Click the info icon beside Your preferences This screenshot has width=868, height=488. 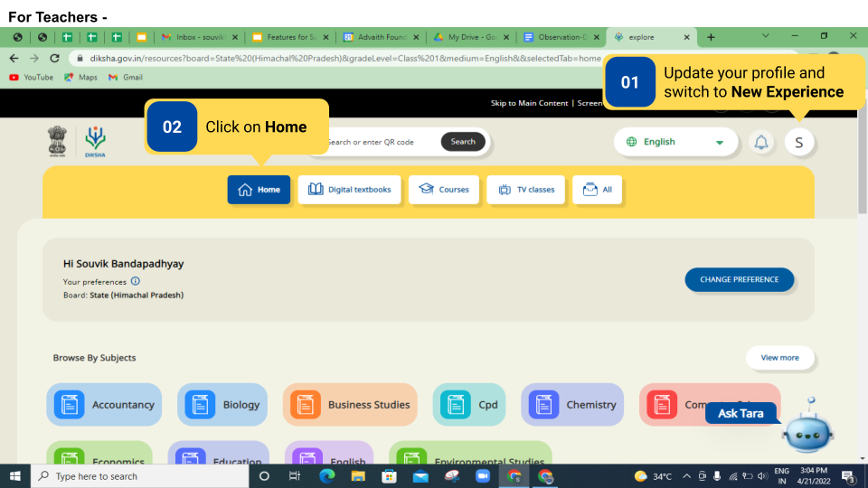pyautogui.click(x=136, y=281)
